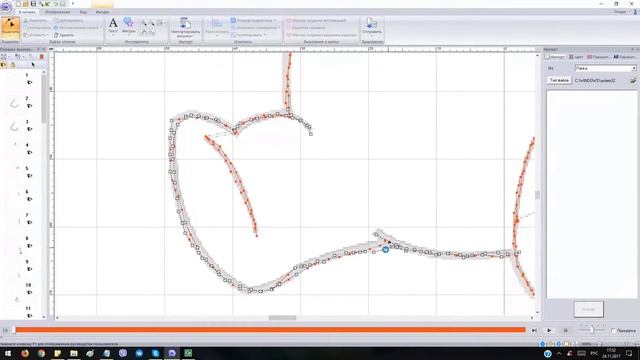Image resolution: width=640 pixels, height=360 pixels.
Task: Open the round application menu button
Action: [6, 6]
